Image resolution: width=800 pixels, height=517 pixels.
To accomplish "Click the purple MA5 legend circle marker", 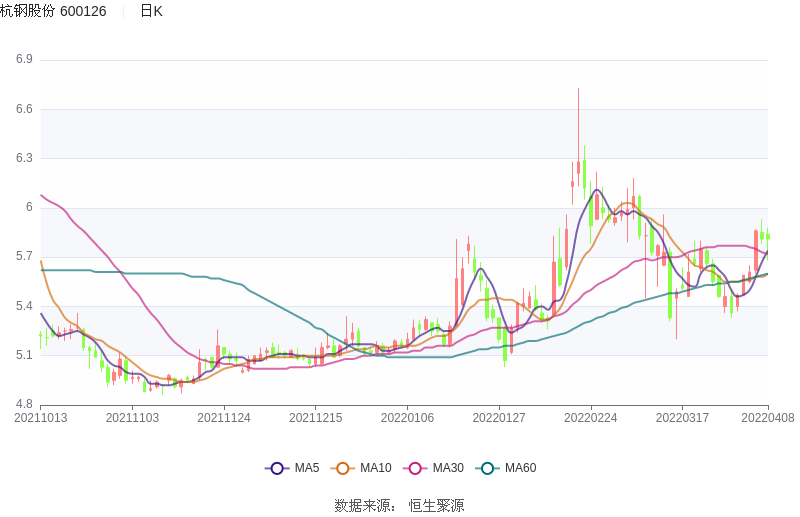I will pyautogui.click(x=277, y=468).
